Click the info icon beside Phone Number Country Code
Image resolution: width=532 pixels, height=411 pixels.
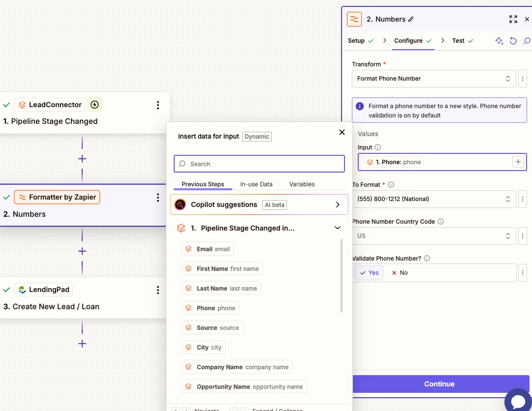point(440,222)
